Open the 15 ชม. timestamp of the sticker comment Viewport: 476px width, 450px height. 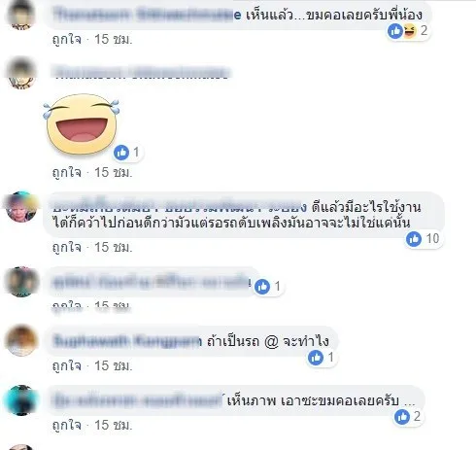point(113,172)
